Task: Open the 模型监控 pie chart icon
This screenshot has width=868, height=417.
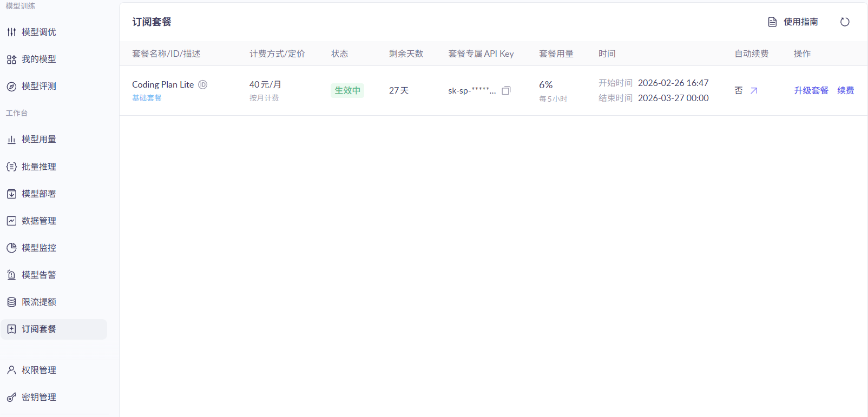Action: tap(11, 248)
